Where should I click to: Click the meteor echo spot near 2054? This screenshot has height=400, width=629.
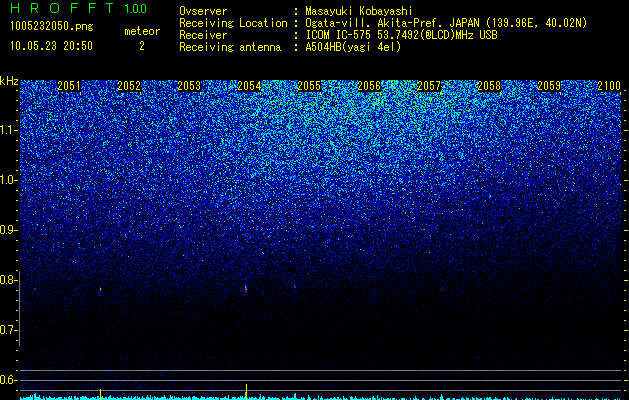246,288
